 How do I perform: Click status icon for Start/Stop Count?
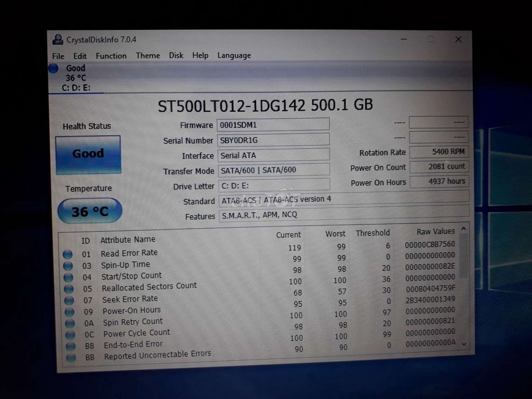(68, 277)
